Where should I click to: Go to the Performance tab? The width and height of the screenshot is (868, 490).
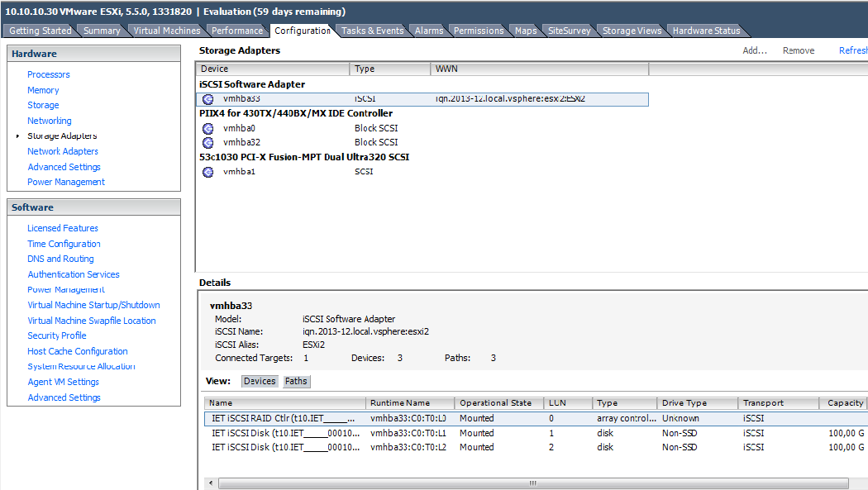(237, 31)
